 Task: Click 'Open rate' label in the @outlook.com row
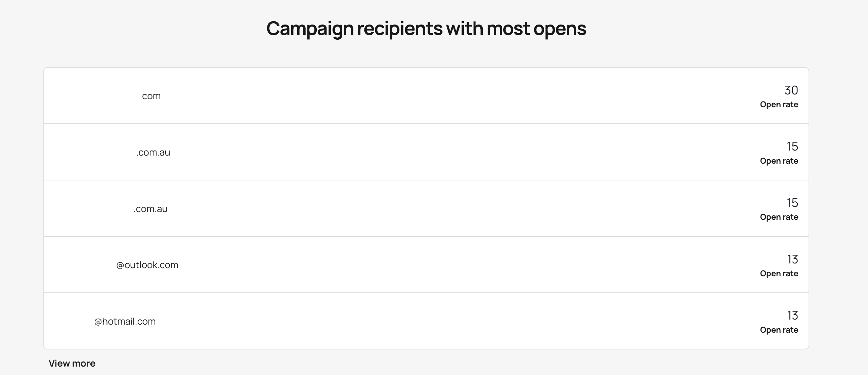coord(779,274)
